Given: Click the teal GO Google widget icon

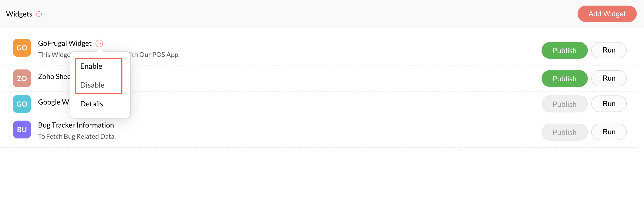Looking at the screenshot, I should 22,104.
